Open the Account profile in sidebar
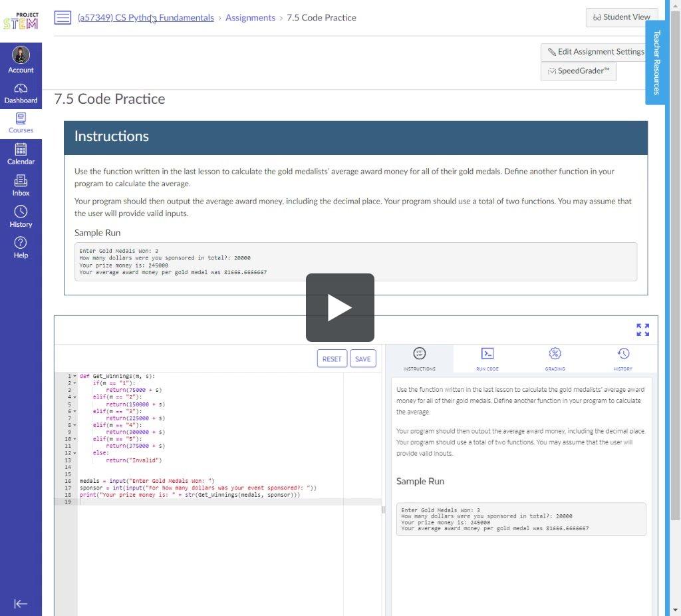Image resolution: width=681 pixels, height=616 pixels. click(21, 60)
